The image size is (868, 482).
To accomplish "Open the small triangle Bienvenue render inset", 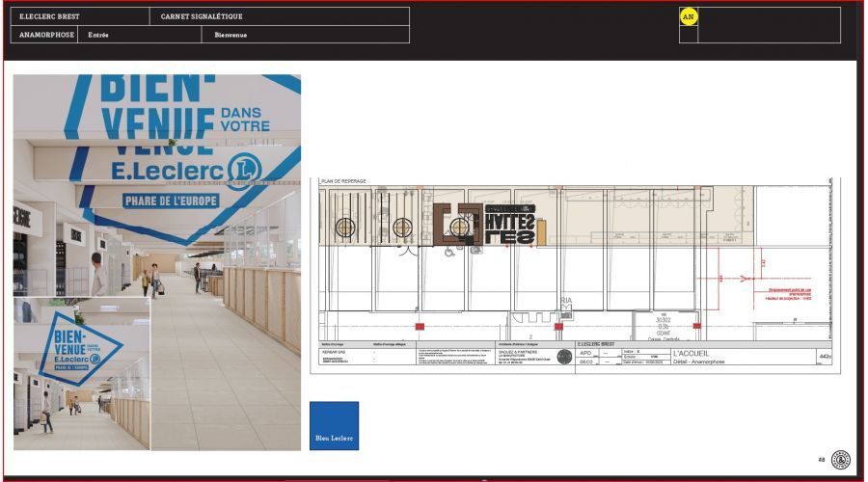I will pyautogui.click(x=81, y=374).
